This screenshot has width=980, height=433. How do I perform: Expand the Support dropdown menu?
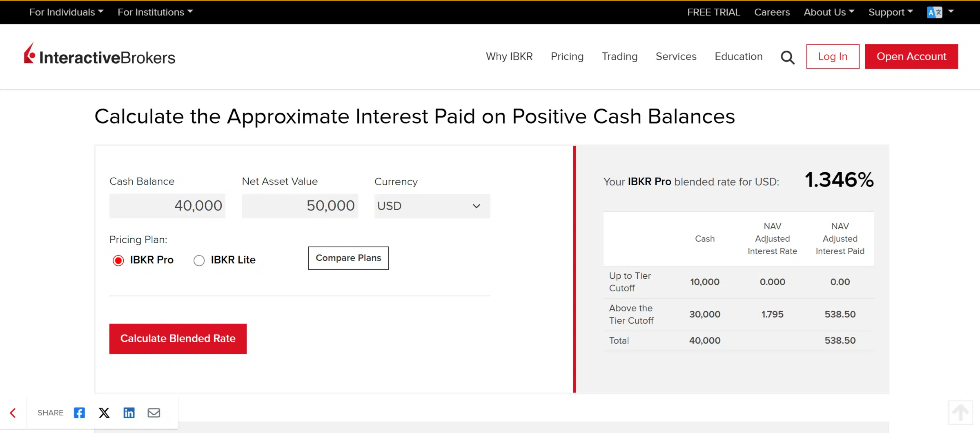click(x=890, y=12)
